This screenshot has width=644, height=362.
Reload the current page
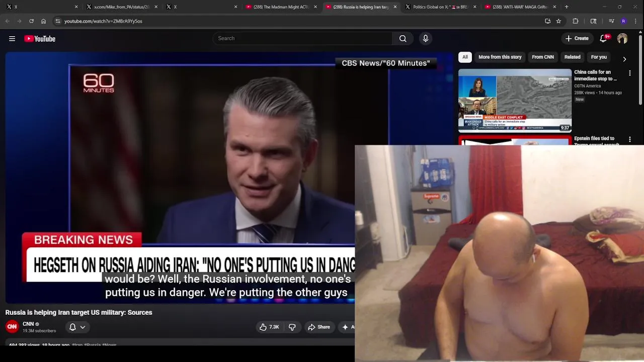tap(31, 21)
